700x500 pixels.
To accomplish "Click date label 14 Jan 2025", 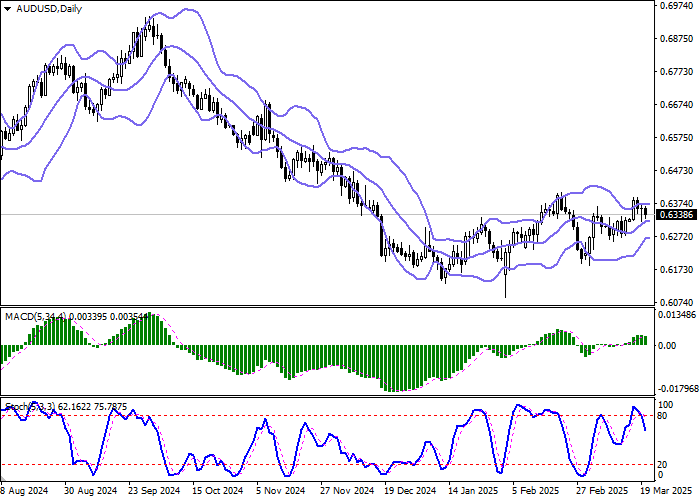I will 474,491.
